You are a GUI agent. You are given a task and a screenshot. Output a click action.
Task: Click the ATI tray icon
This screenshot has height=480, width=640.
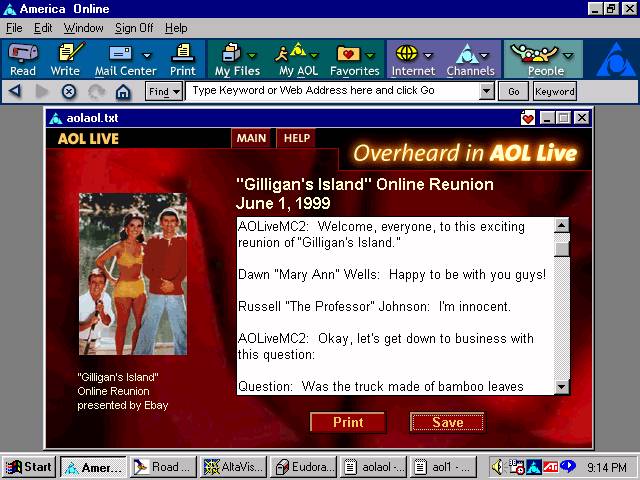click(x=551, y=467)
